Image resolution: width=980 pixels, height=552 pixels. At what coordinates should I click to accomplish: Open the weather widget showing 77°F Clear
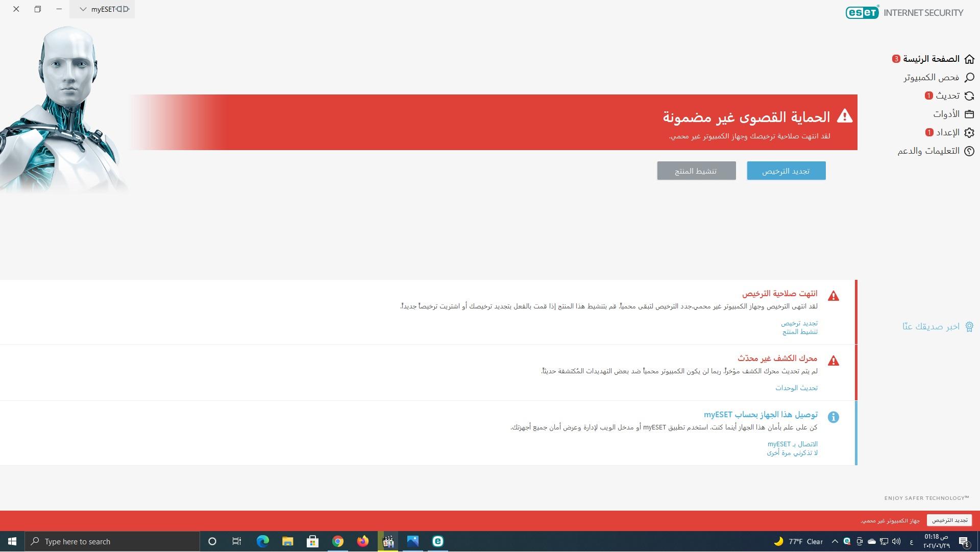click(799, 541)
